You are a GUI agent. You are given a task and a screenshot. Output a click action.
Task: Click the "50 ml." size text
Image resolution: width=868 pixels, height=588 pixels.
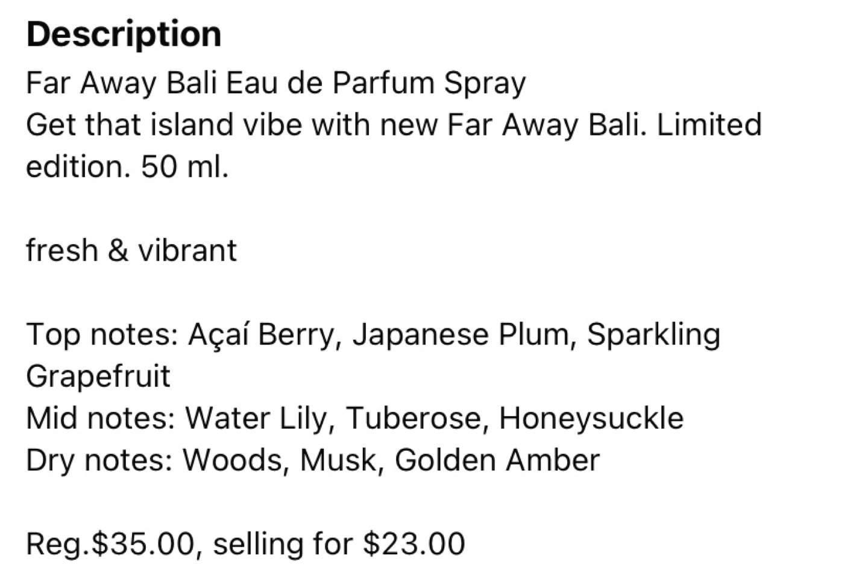(x=185, y=167)
